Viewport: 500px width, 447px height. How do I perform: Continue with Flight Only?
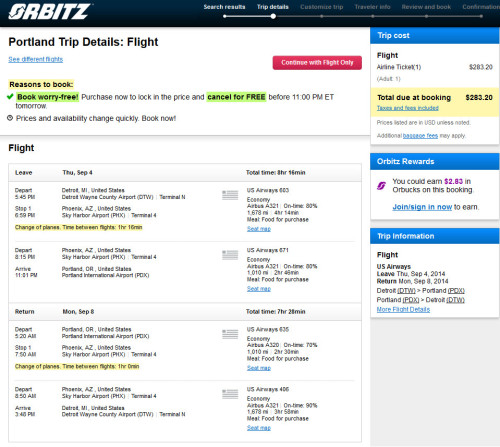(317, 63)
